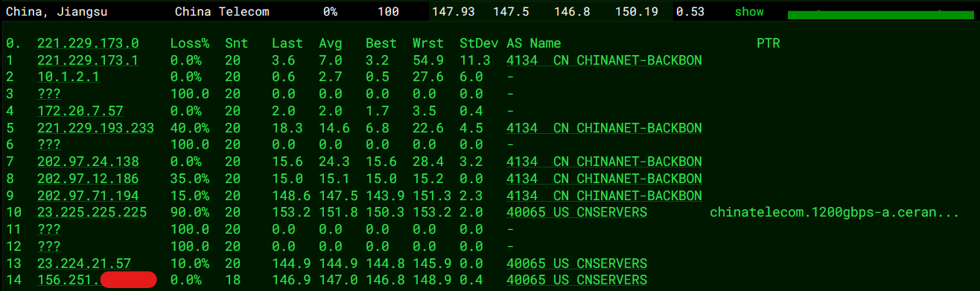The width and height of the screenshot is (980, 291).
Task: Open AS 40065 US CNSERVERS at hop 10
Action: 576,213
